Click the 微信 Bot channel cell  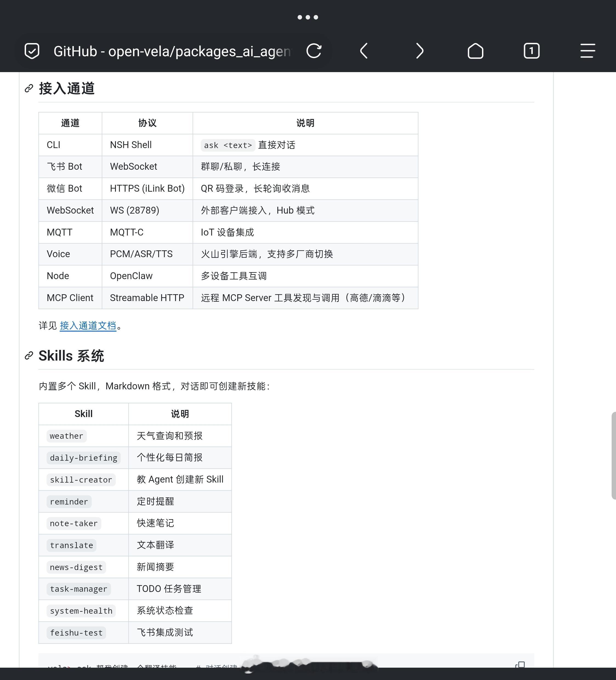70,189
